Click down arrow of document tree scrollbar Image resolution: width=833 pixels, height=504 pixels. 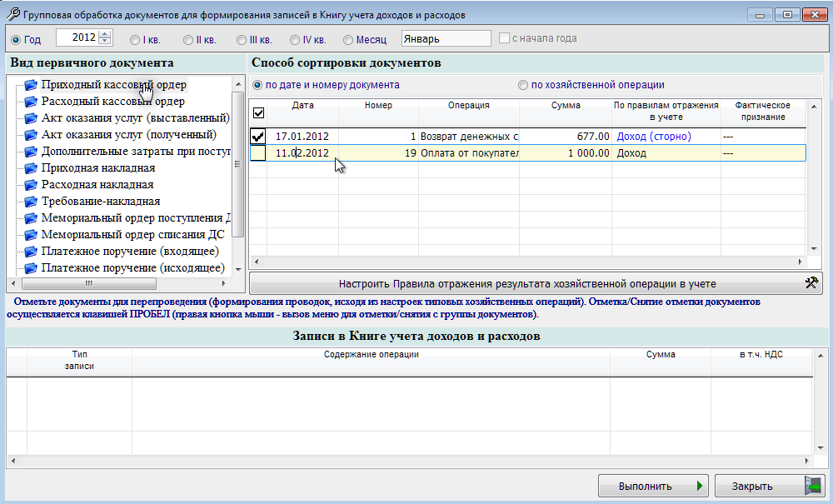pyautogui.click(x=238, y=270)
